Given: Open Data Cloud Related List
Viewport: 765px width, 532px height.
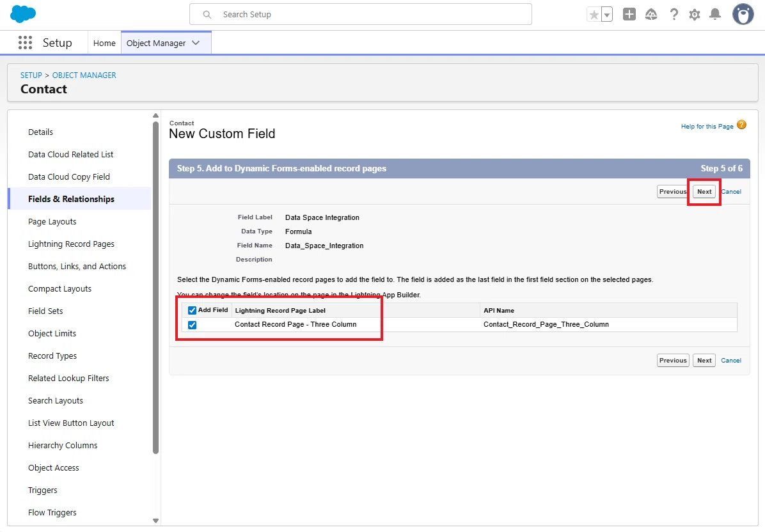Looking at the screenshot, I should 71,155.
